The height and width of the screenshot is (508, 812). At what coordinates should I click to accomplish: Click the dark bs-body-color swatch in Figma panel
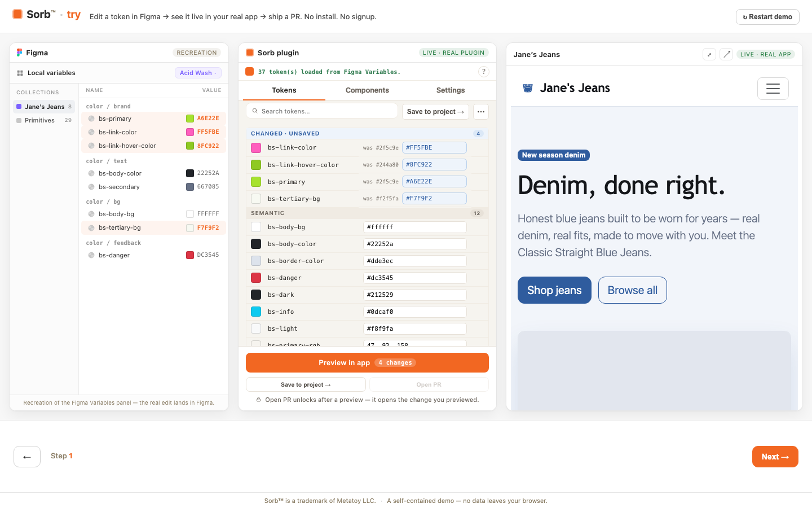190,173
